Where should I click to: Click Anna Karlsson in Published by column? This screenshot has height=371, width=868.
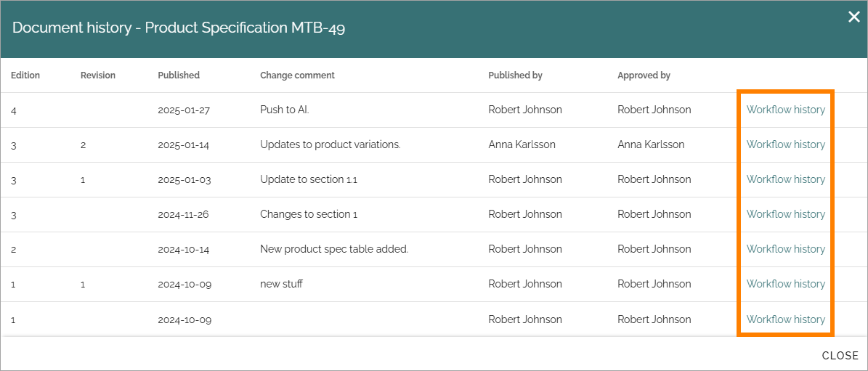(522, 144)
